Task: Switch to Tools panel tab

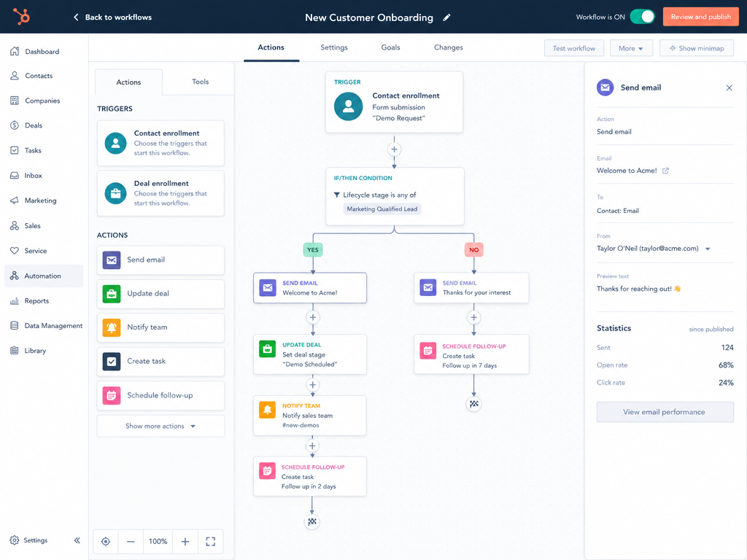Action: click(200, 82)
